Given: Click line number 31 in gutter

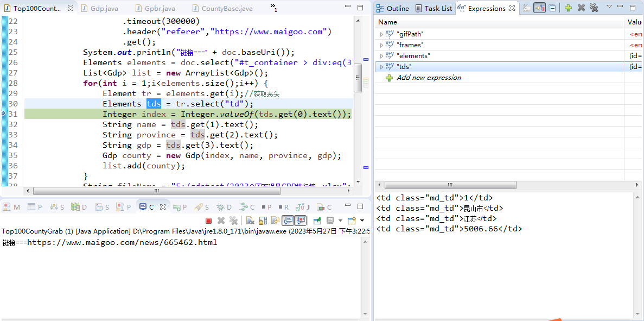Looking at the screenshot, I should click(13, 114).
